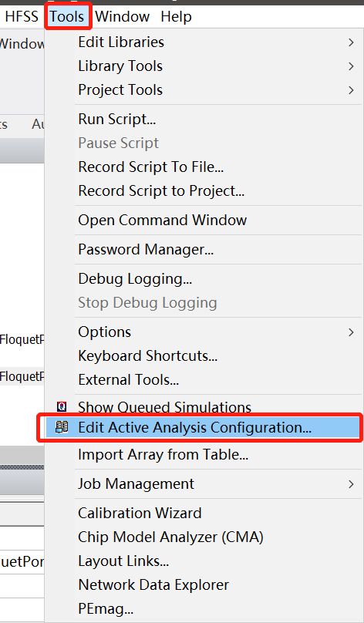Expand the Library Tools submenu arrow
This screenshot has width=364, height=623.
[x=351, y=66]
